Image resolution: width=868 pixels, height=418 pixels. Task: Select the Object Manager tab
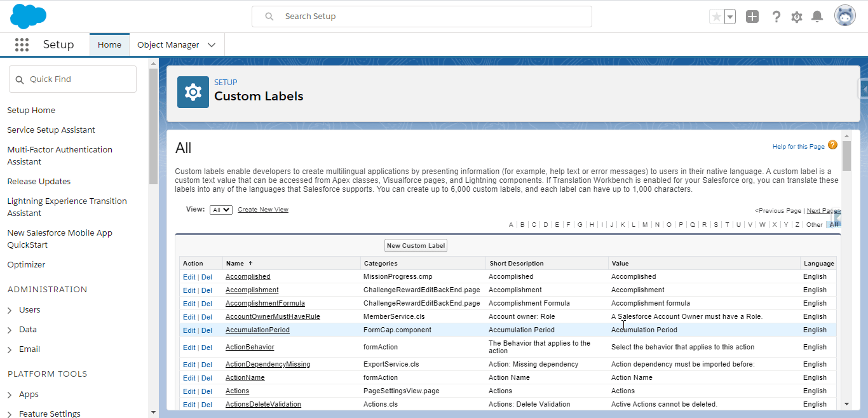pos(168,45)
